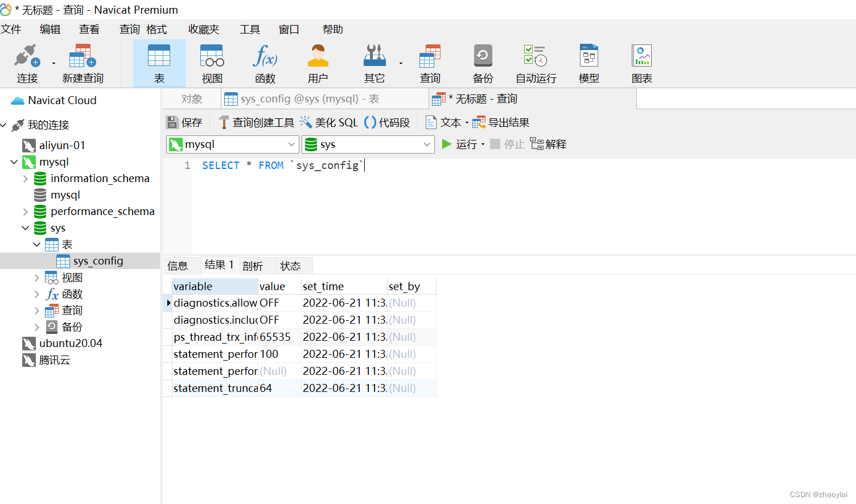Image resolution: width=856 pixels, height=504 pixels.
Task: Expand the Backups (备份) node under sys
Action: (x=37, y=327)
